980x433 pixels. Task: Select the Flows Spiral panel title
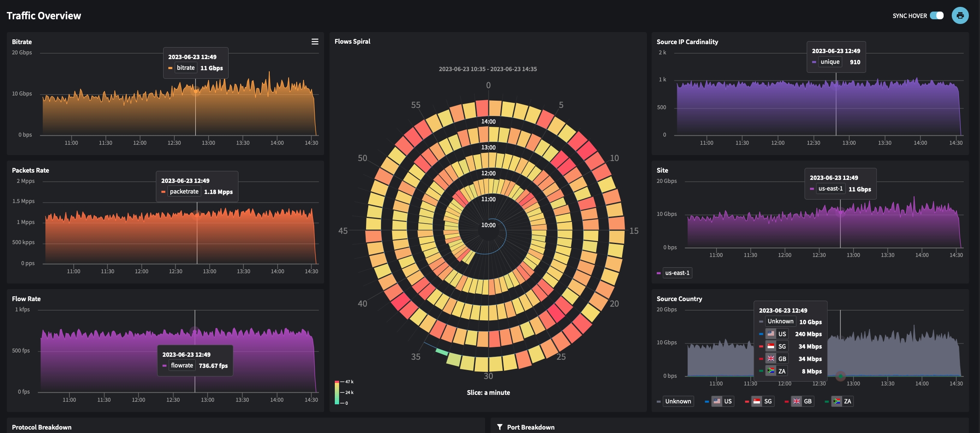352,42
